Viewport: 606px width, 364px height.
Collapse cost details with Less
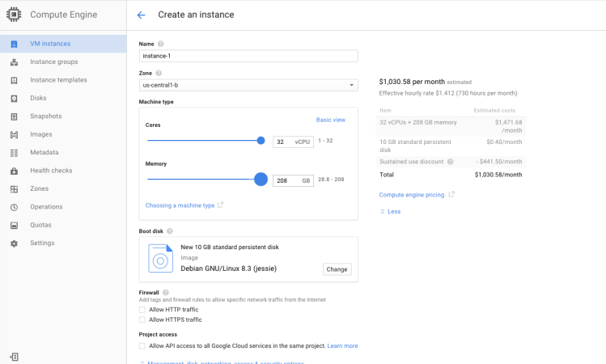[x=390, y=211]
